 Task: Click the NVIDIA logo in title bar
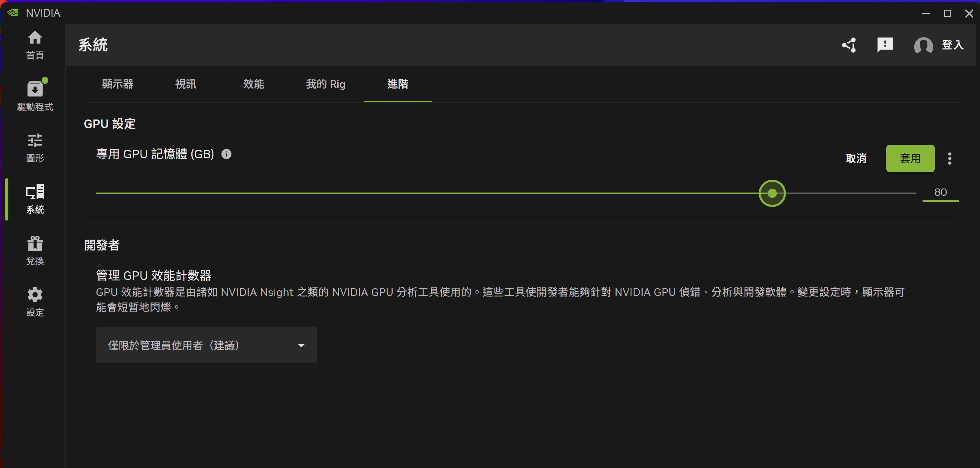[13, 13]
